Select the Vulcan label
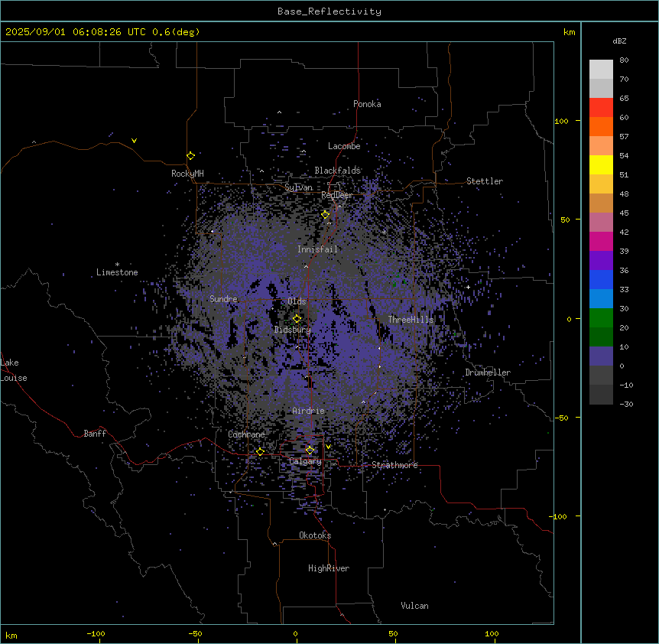This screenshot has width=659, height=644. [414, 606]
